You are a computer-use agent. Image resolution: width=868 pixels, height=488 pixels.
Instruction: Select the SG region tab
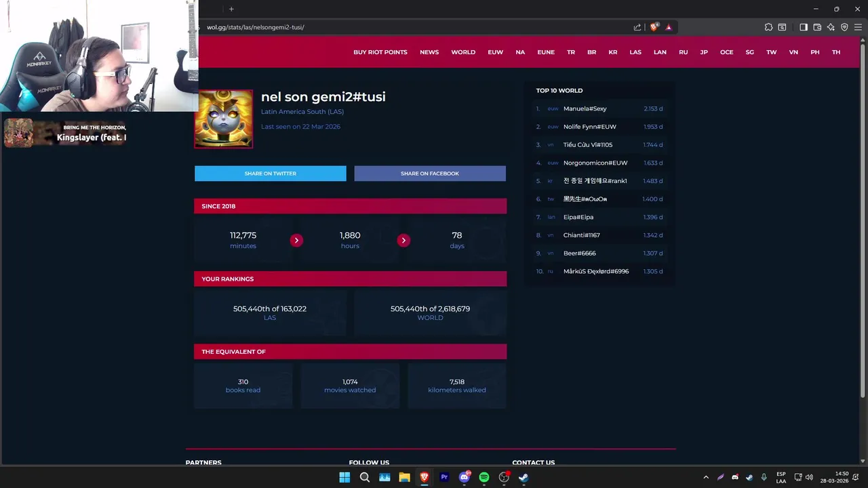(749, 52)
